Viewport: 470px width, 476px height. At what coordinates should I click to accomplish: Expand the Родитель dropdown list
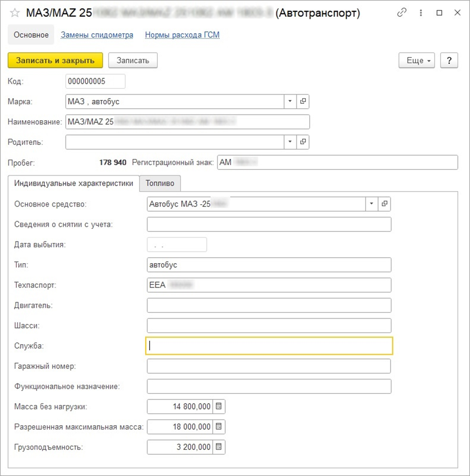tap(290, 142)
